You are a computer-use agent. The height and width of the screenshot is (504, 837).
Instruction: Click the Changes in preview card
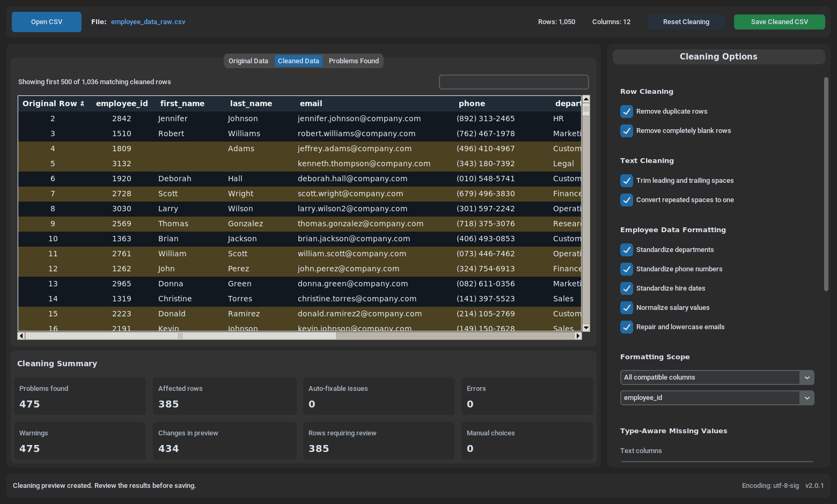tap(225, 441)
